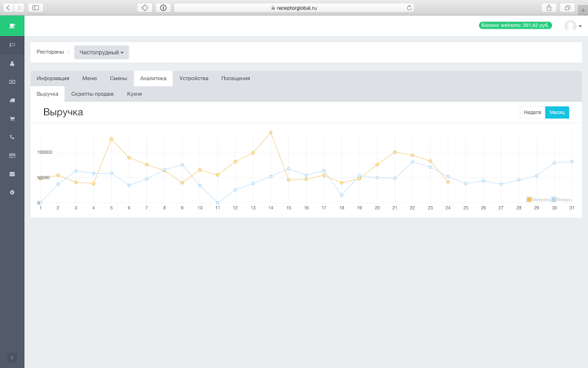Switch chart to Неделя view
The height and width of the screenshot is (368, 588).
click(532, 113)
